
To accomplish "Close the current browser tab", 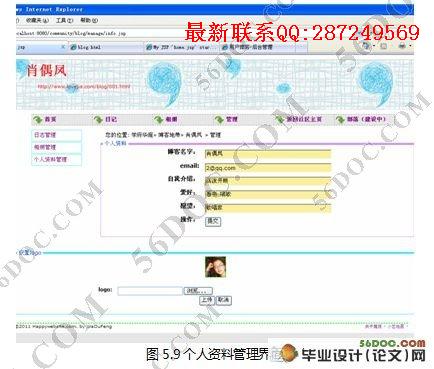I will pos(63,47).
